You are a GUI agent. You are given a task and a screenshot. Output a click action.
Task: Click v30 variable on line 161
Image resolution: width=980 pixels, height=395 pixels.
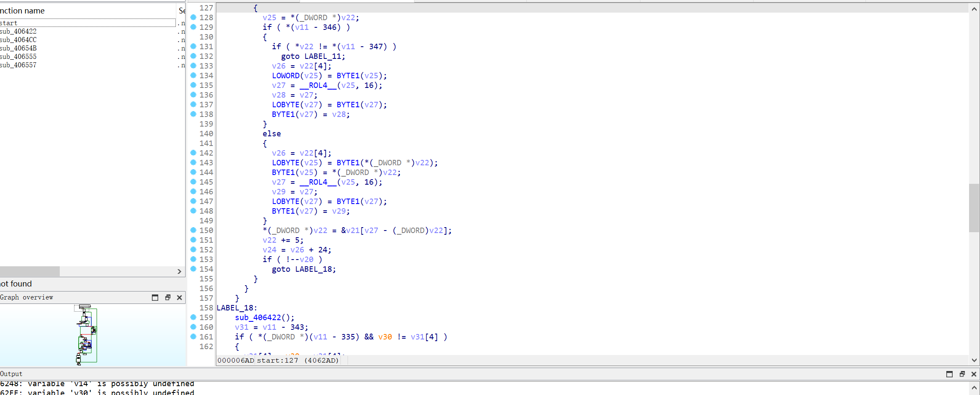(385, 337)
